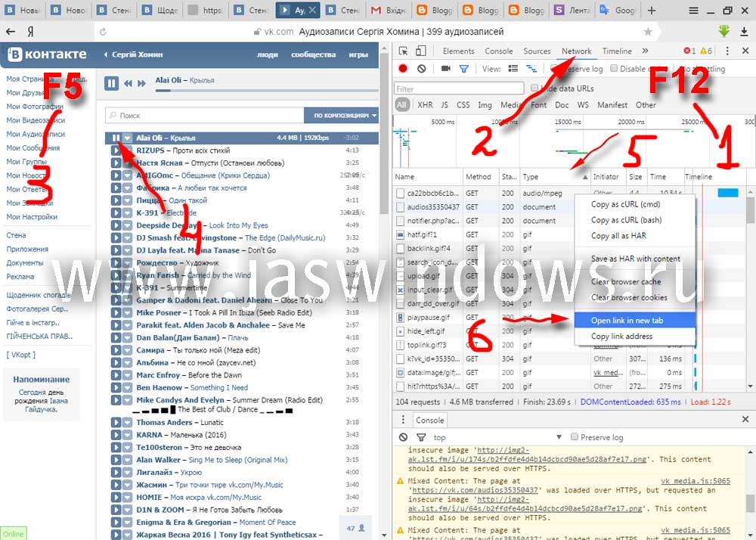The width and height of the screenshot is (756, 540).
Task: Switch to the Elements tab
Action: pos(459,51)
